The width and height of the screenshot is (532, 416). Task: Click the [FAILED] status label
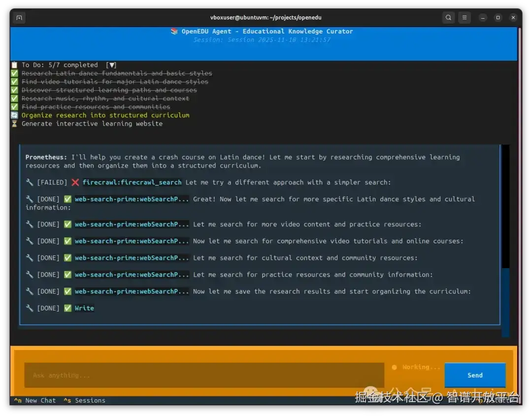tap(52, 182)
